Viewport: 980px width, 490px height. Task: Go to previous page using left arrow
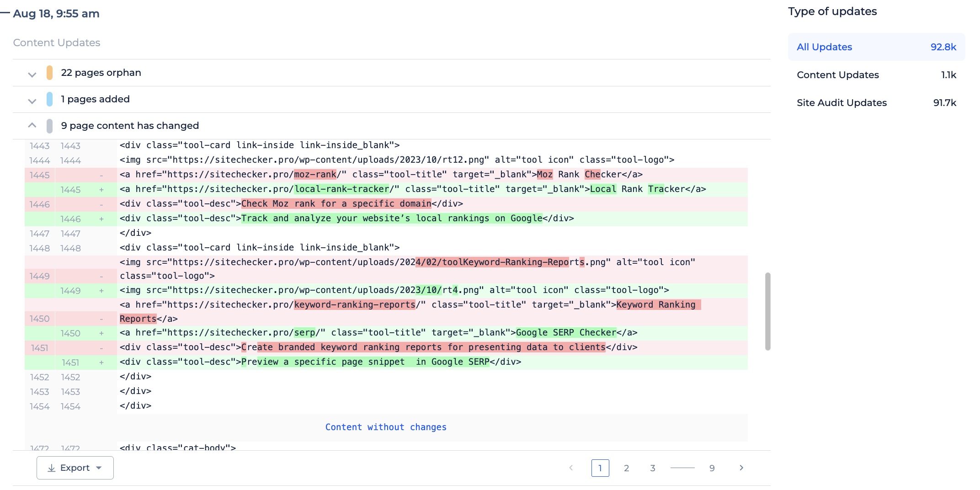(571, 468)
